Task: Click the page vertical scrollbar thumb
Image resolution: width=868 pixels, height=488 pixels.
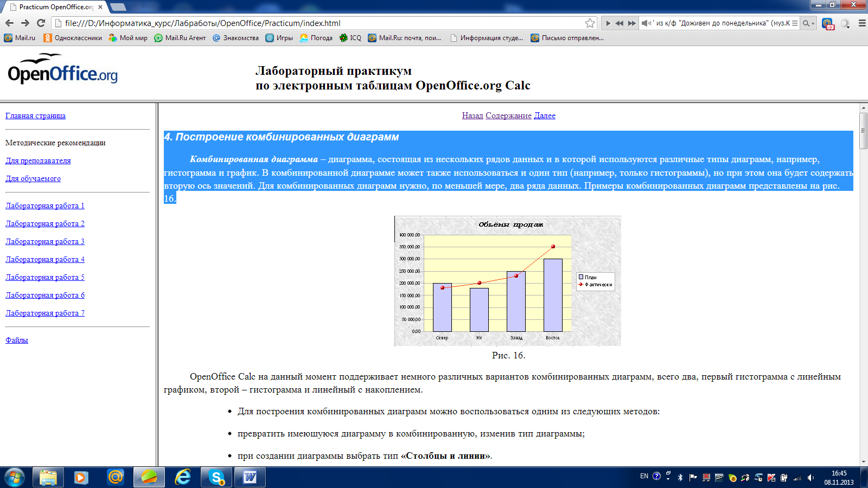Action: click(x=864, y=131)
